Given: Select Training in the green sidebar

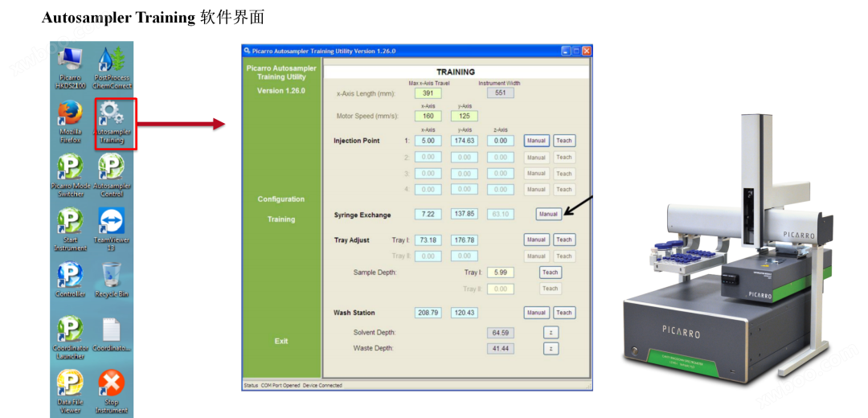Looking at the screenshot, I should point(281,219).
